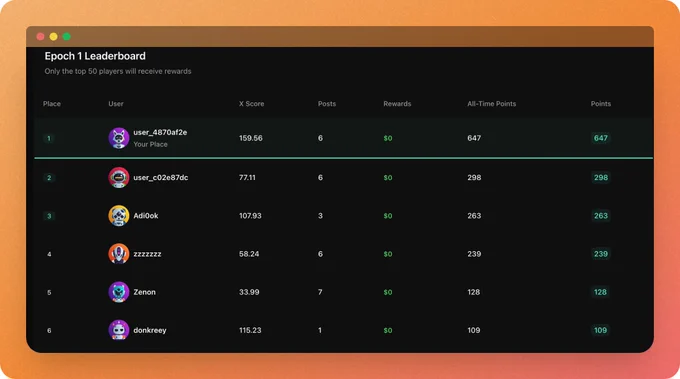Screen dimensions: 680x379
Task: Open Zenon username link
Action: 144,292
